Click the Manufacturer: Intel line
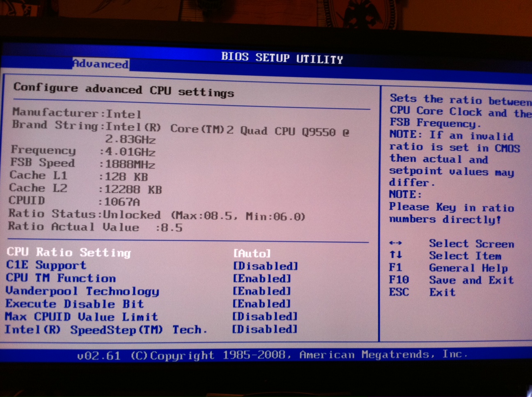Viewport: 532px width, 397px height. tap(77, 113)
